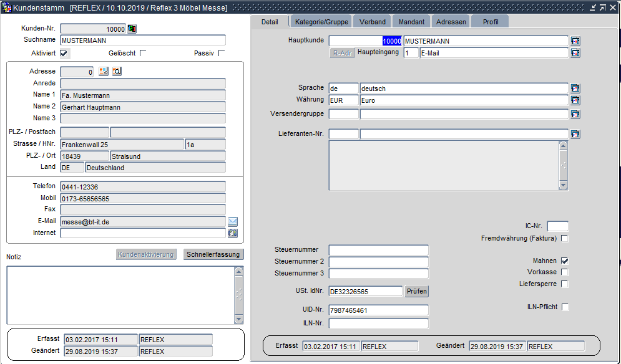This screenshot has height=364, width=621.
Task: Open the Versendergruppe selection list
Action: pos(575,114)
